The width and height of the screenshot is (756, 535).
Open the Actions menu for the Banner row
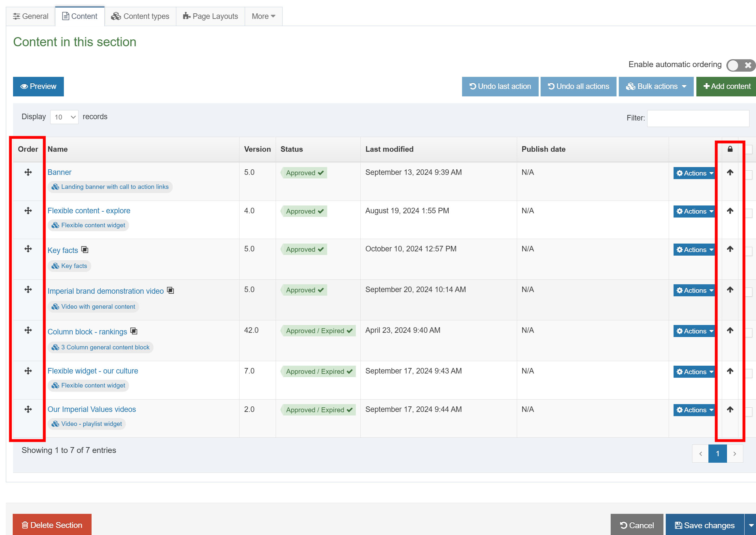(694, 173)
